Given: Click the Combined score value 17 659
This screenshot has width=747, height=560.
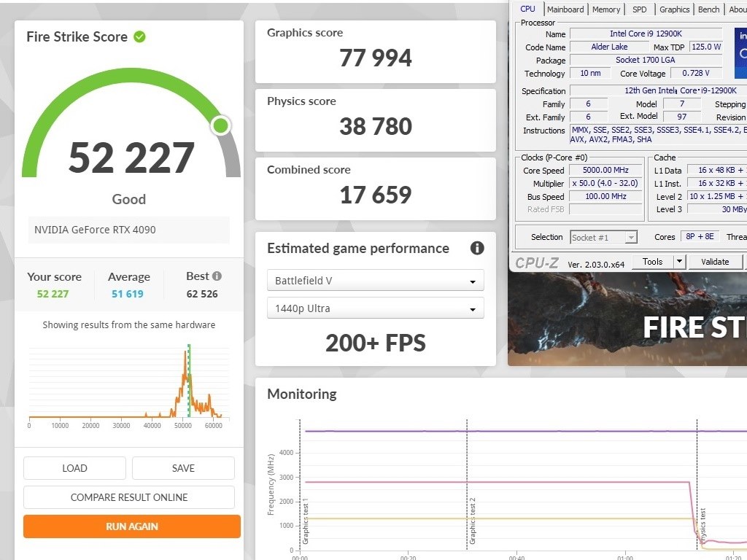Looking at the screenshot, I should click(x=376, y=195).
